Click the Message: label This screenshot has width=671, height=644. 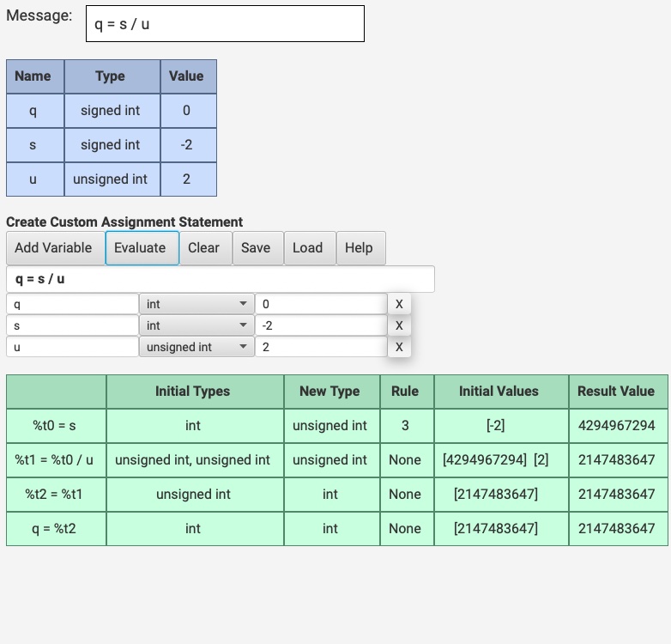click(x=39, y=15)
